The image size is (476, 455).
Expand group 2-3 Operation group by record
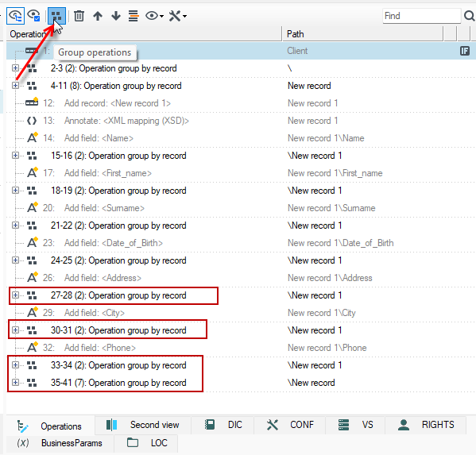click(x=15, y=68)
